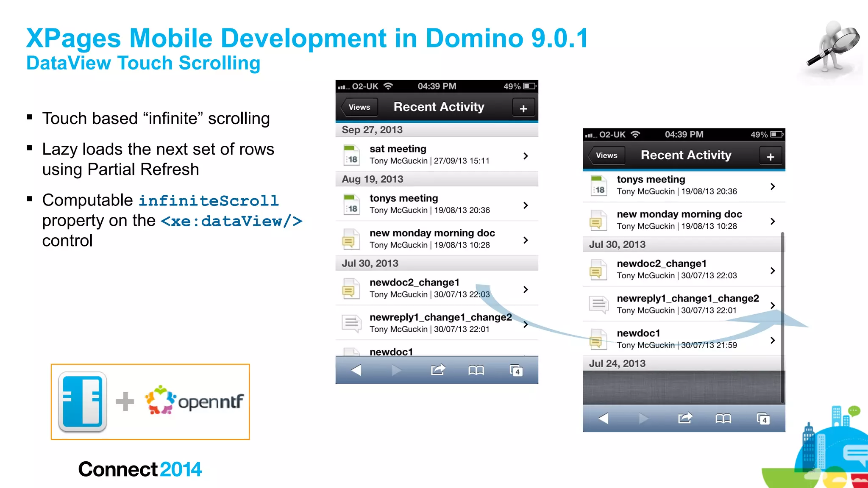The width and height of the screenshot is (868, 488).
Task: Open tonys meeting chevron in right phone
Action: (773, 186)
